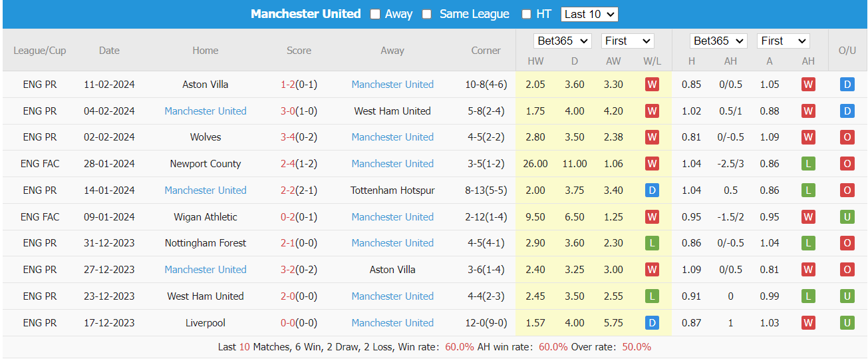Click the O/U column header
Screen dimensions: 868x361
(x=847, y=51)
